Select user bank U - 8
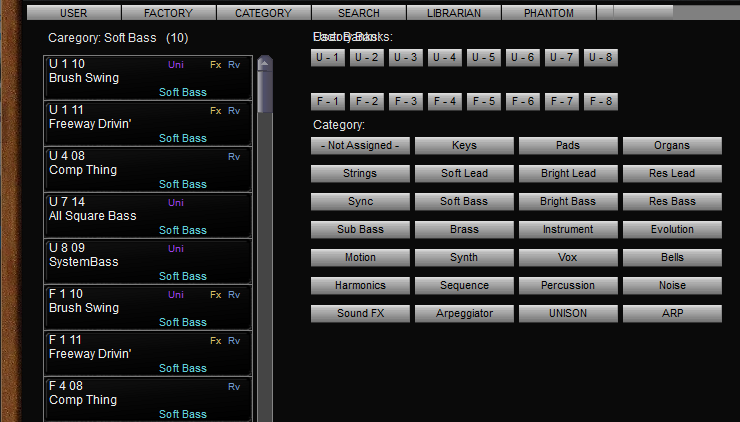 601,58
